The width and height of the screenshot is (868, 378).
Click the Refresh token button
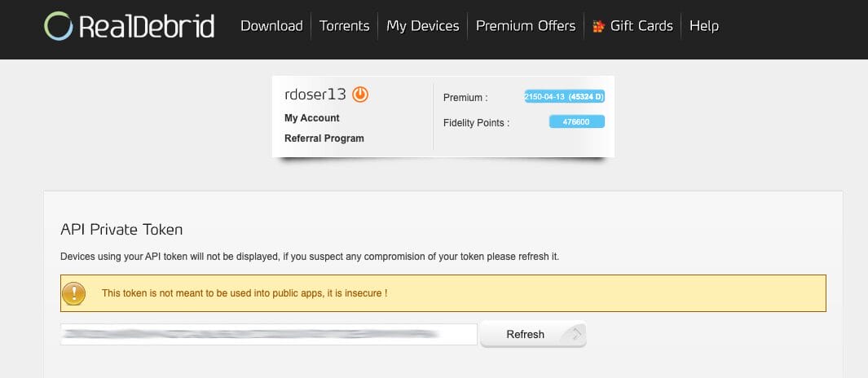(533, 334)
